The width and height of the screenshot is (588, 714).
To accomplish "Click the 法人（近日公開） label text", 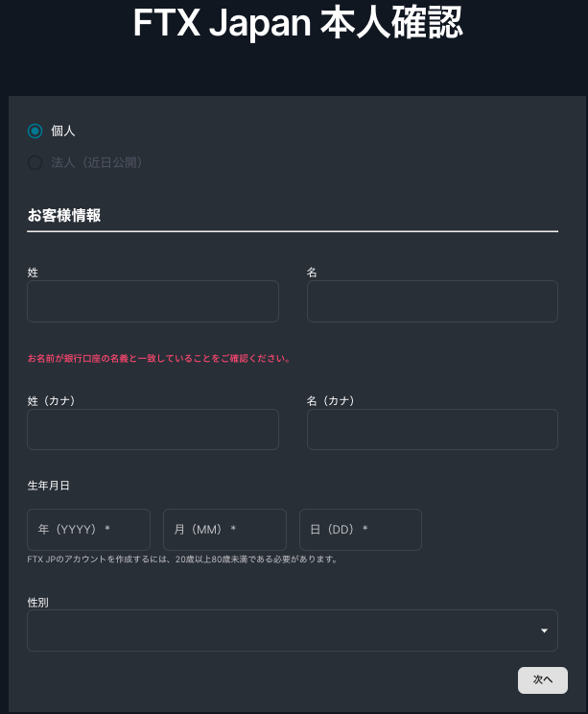I will pos(97,163).
